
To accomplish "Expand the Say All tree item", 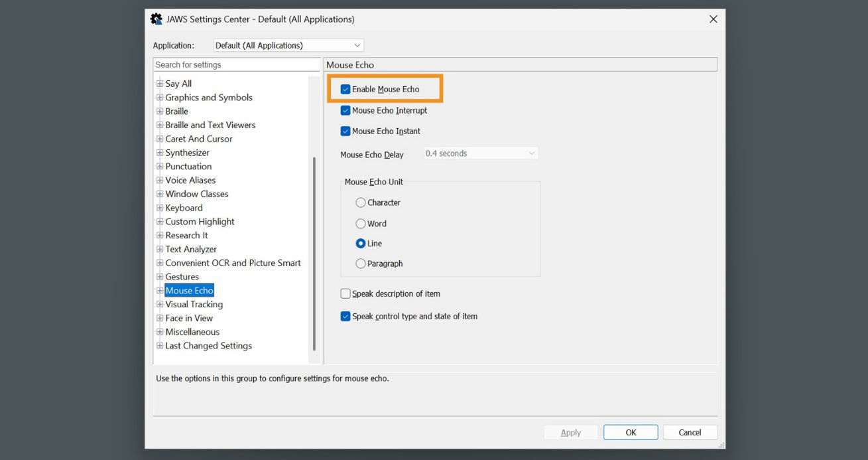I will 159,83.
